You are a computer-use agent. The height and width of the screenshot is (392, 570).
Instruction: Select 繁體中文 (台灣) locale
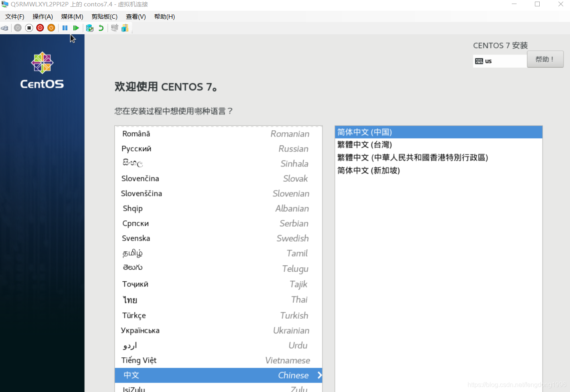365,145
